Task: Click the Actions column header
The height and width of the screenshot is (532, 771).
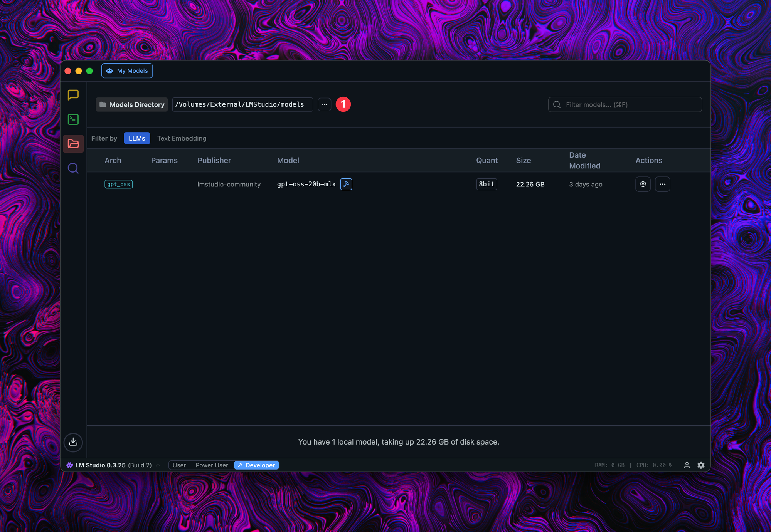Action: [x=649, y=160]
